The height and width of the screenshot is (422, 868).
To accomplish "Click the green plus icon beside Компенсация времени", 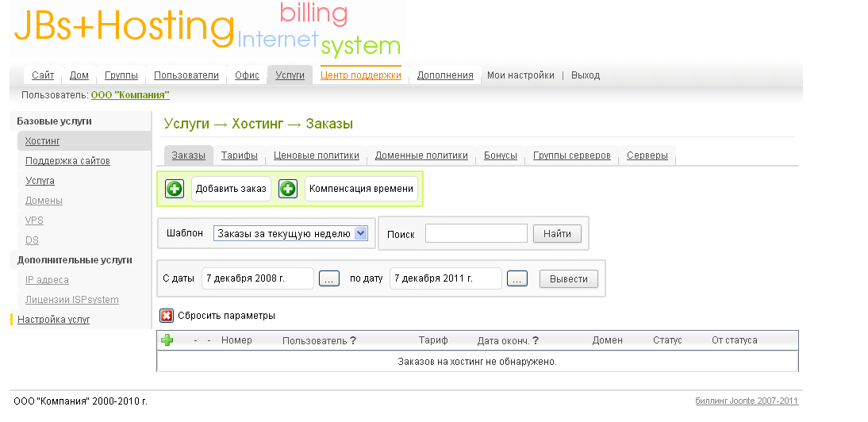I will click(x=288, y=189).
